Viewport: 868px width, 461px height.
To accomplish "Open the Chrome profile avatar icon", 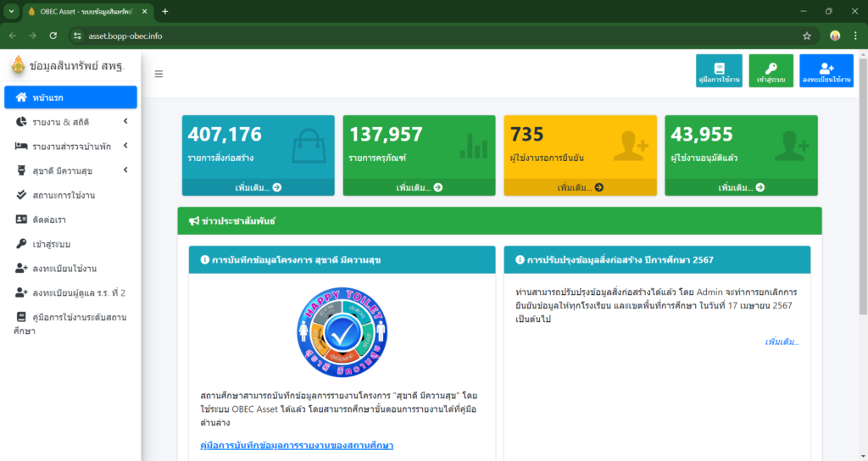I will point(835,36).
